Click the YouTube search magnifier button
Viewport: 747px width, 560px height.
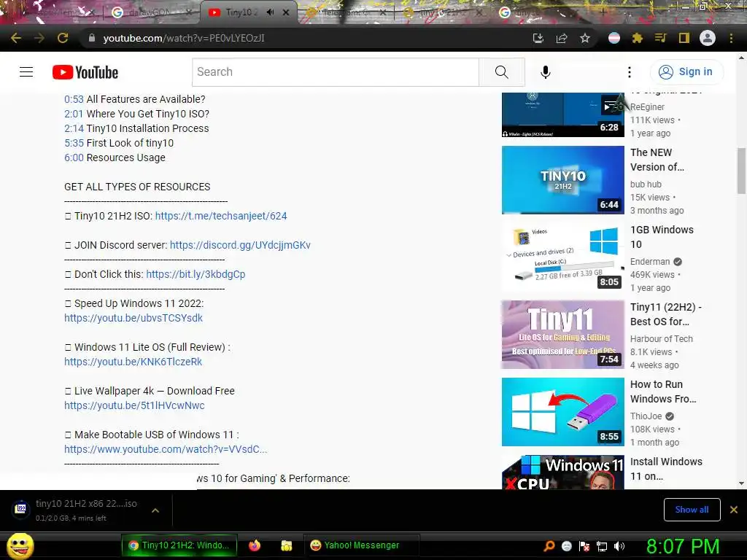point(502,72)
